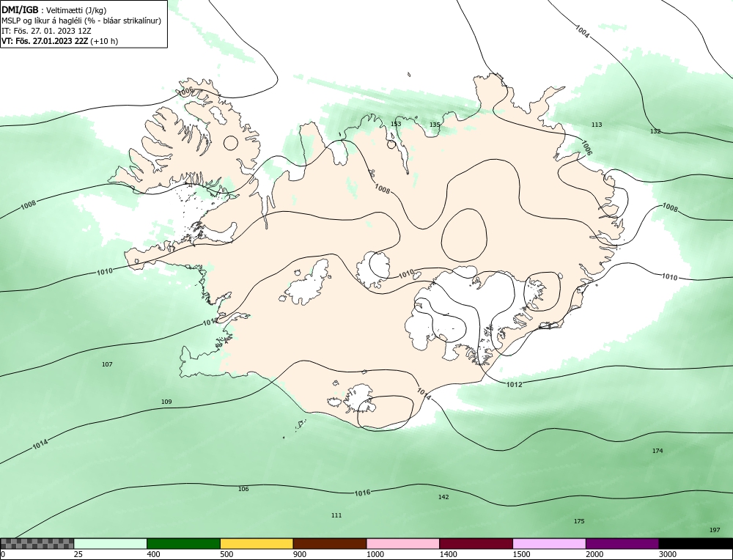Click the map value 107

tap(107, 364)
